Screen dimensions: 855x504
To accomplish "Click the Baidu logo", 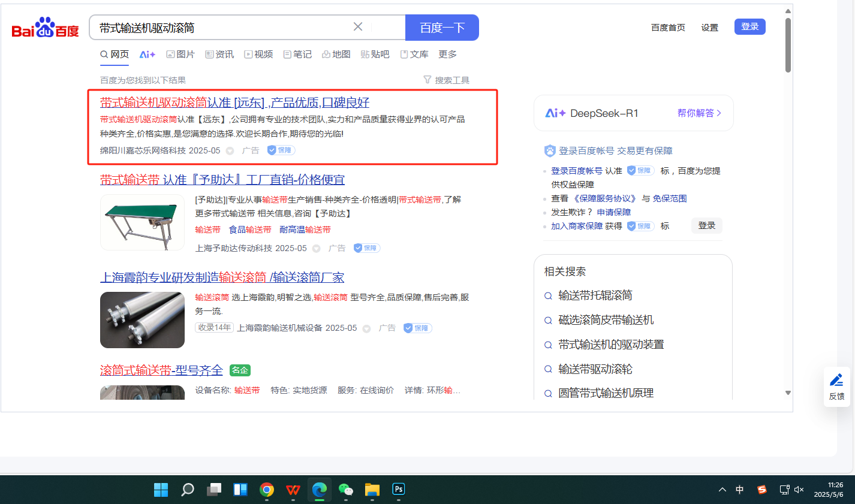I will click(x=46, y=28).
